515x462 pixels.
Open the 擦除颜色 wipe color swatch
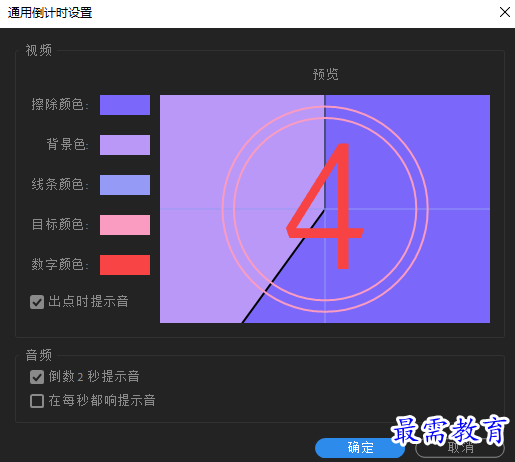[x=125, y=105]
